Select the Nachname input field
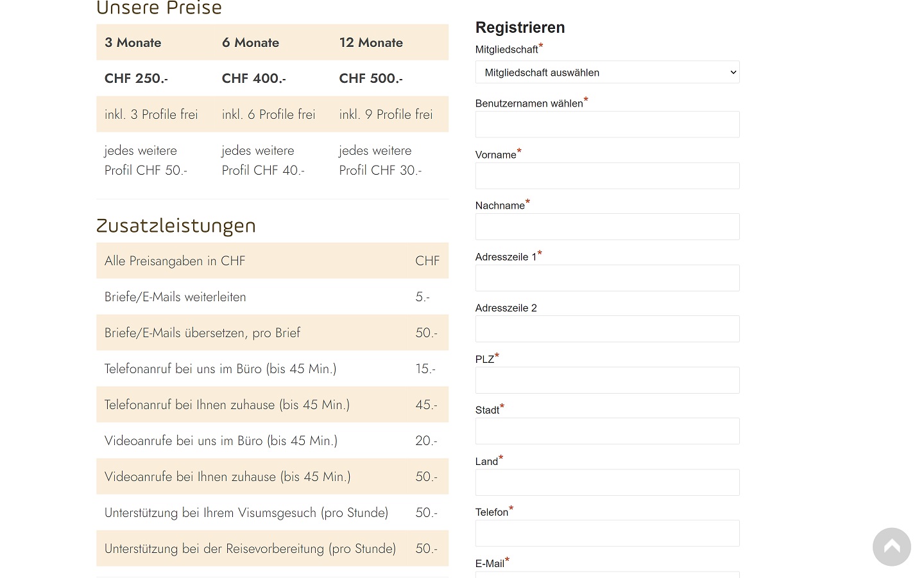 pos(607,226)
